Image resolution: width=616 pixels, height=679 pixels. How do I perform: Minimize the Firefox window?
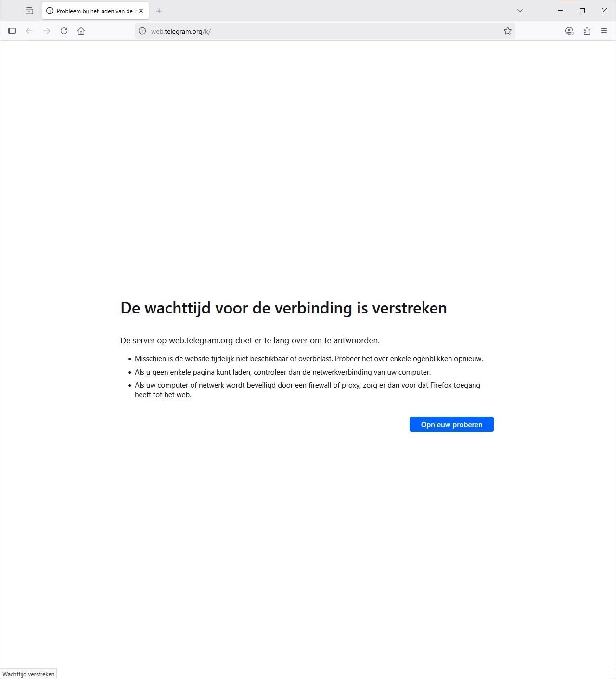pyautogui.click(x=560, y=11)
